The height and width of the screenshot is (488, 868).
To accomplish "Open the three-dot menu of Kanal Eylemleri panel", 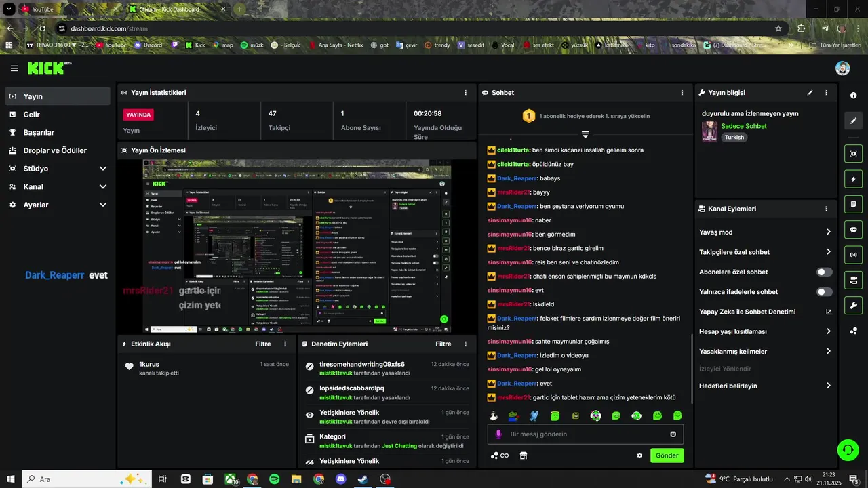I will pos(826,209).
